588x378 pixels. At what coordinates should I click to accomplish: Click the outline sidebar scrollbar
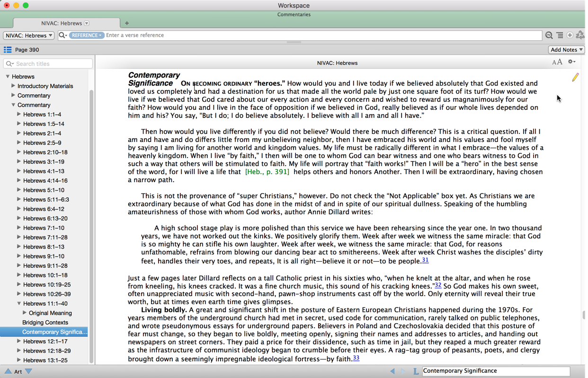91,227
